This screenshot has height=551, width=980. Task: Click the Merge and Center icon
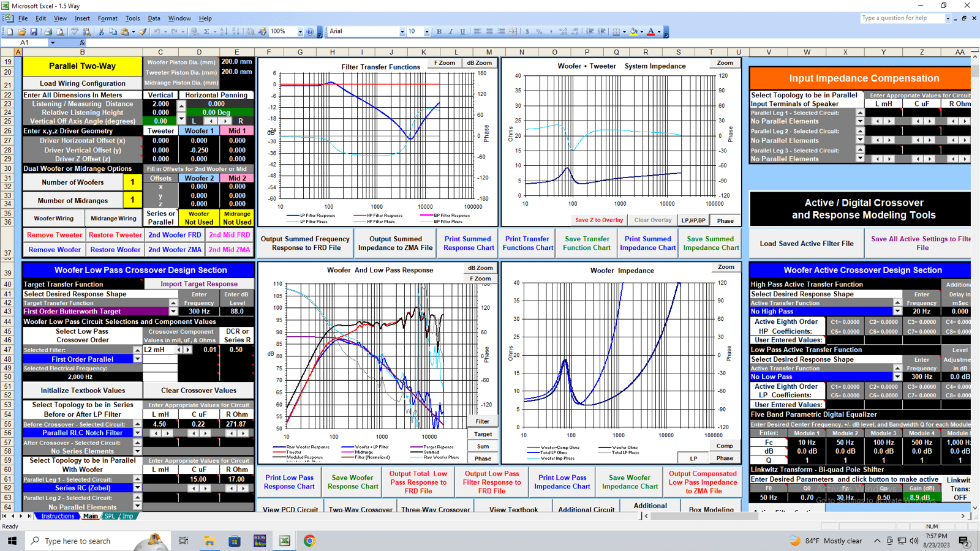pos(513,31)
